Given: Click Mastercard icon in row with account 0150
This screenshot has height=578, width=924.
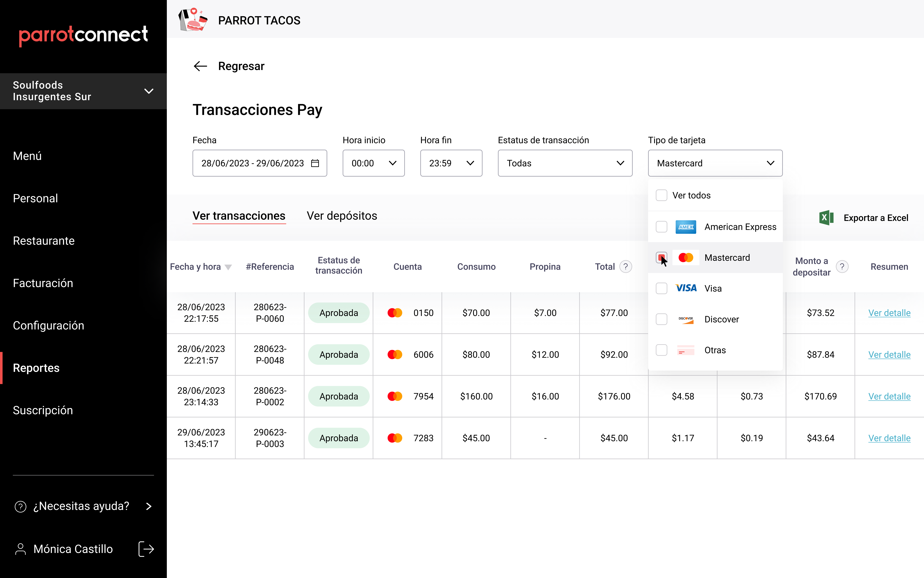Looking at the screenshot, I should tap(395, 313).
